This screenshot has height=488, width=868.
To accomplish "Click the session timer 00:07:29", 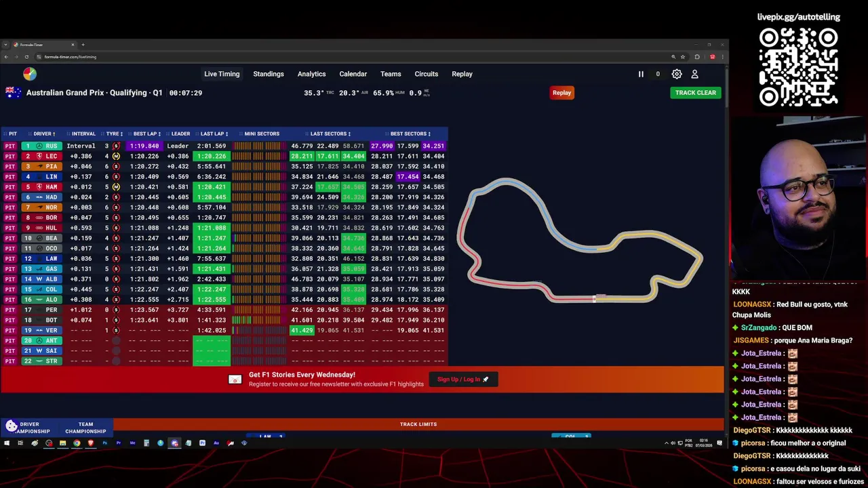I will coord(186,93).
